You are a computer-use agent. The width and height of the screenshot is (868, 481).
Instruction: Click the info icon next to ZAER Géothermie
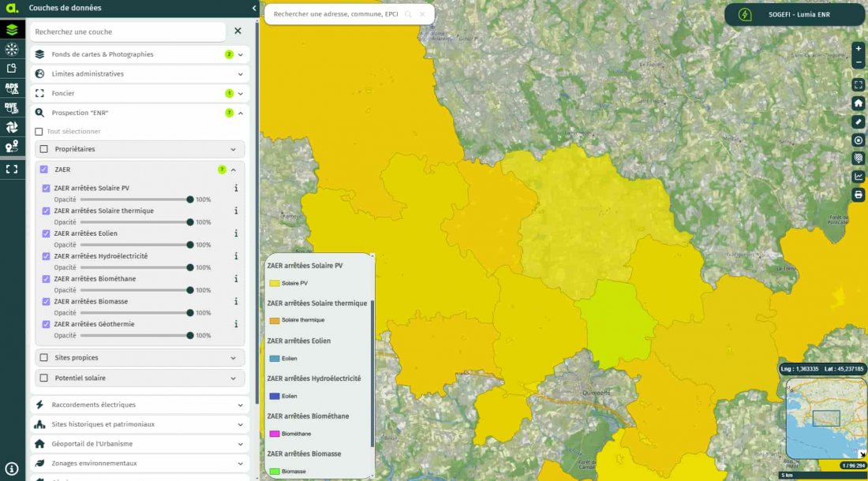point(235,324)
